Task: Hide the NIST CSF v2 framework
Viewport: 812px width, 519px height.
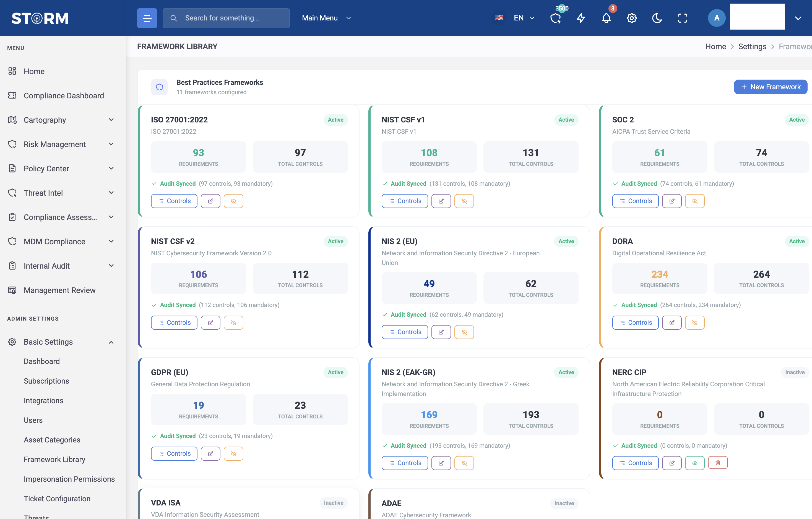Action: click(x=233, y=323)
